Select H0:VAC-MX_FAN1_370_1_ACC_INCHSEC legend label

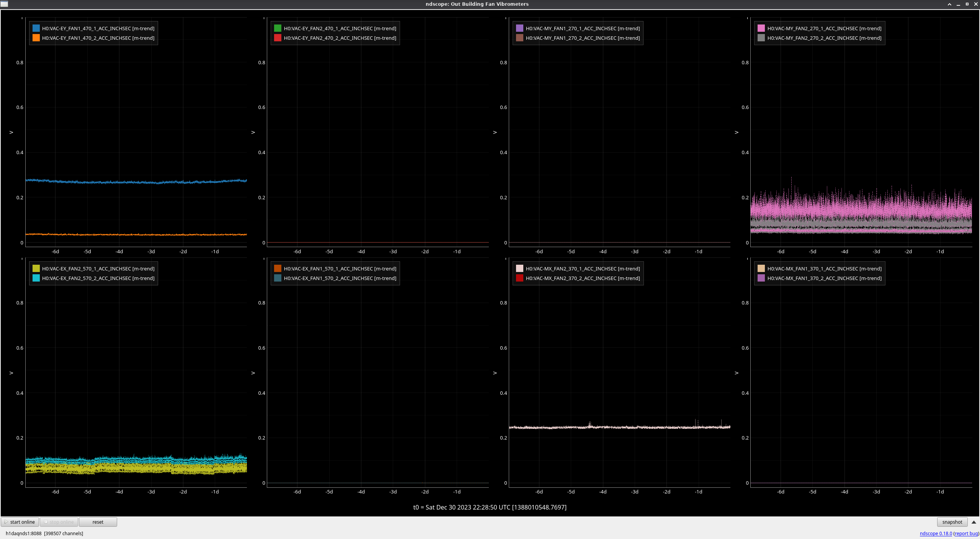point(824,269)
